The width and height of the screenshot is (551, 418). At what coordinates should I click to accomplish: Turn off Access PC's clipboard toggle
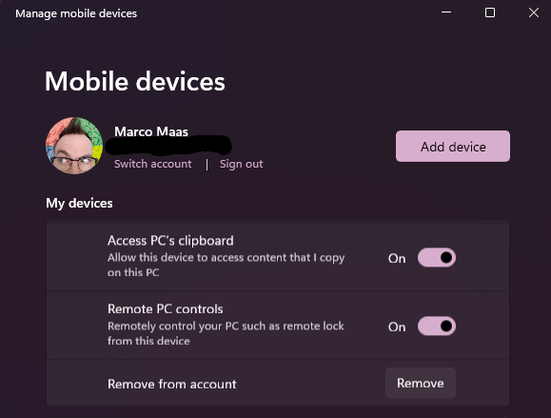(437, 257)
